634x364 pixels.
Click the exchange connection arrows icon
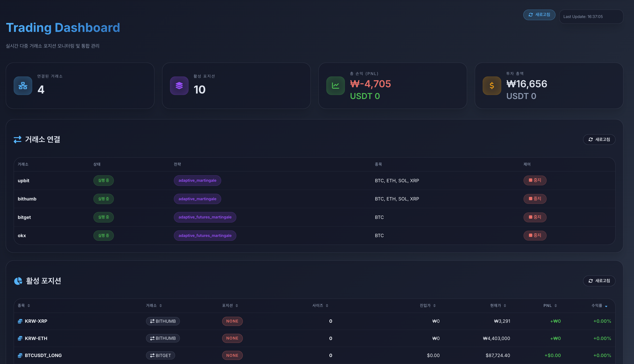18,140
